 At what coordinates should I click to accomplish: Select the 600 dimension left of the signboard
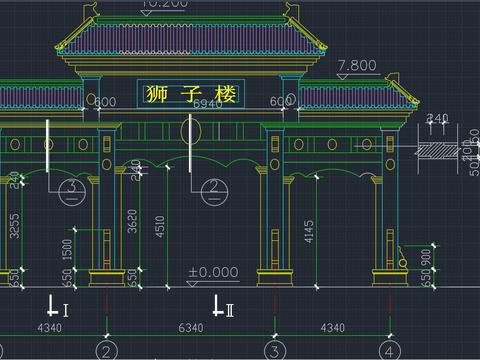(x=105, y=102)
